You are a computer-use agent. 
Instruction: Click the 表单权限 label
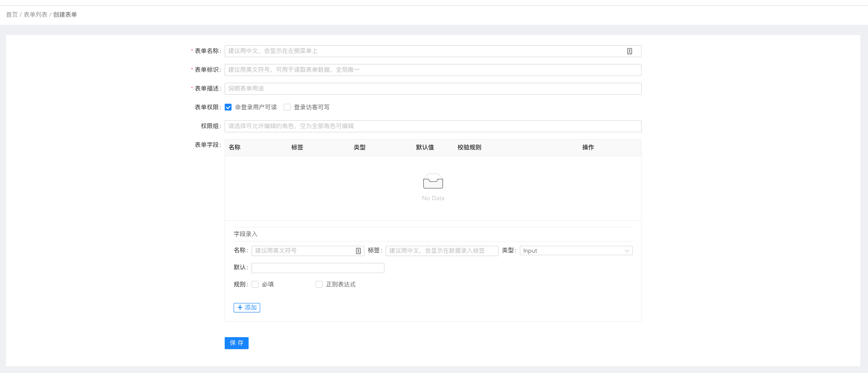click(208, 107)
